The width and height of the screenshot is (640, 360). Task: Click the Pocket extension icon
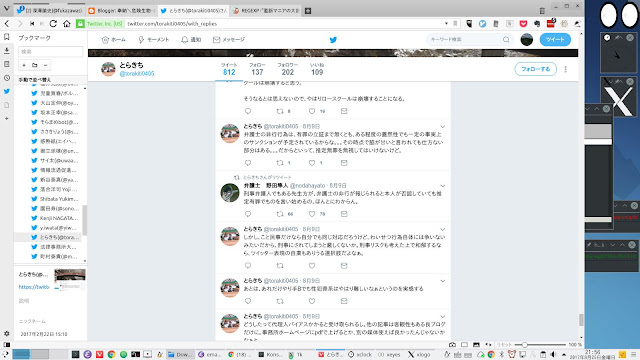523,24
